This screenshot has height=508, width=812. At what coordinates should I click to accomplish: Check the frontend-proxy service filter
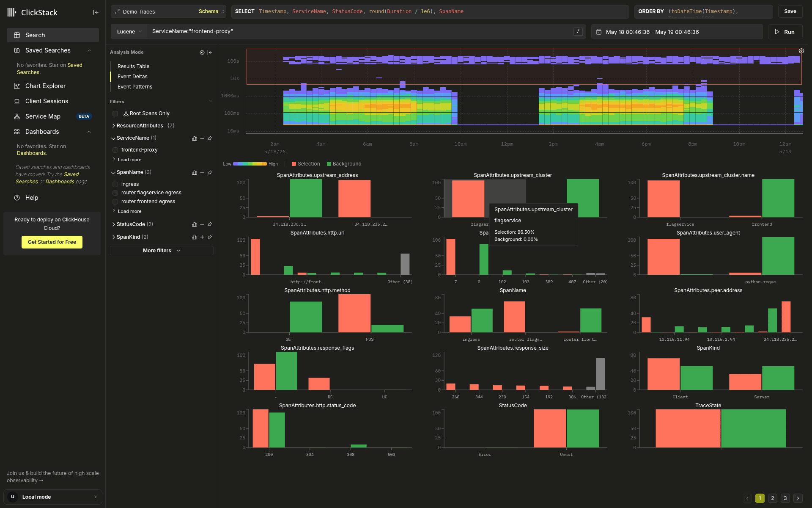pyautogui.click(x=115, y=150)
